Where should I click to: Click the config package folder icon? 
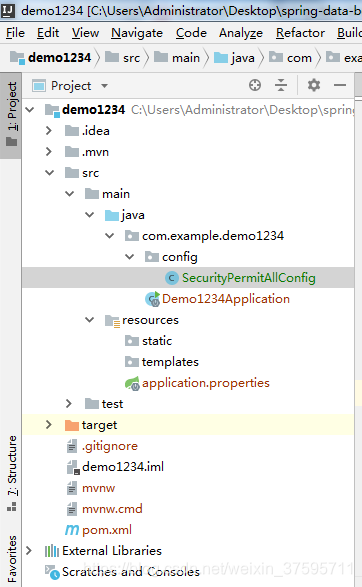pos(152,257)
